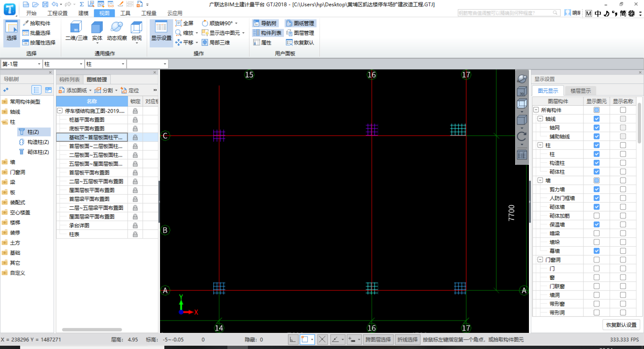Click the undo icon in quick access toolbar
644x349 pixels.
55,4
